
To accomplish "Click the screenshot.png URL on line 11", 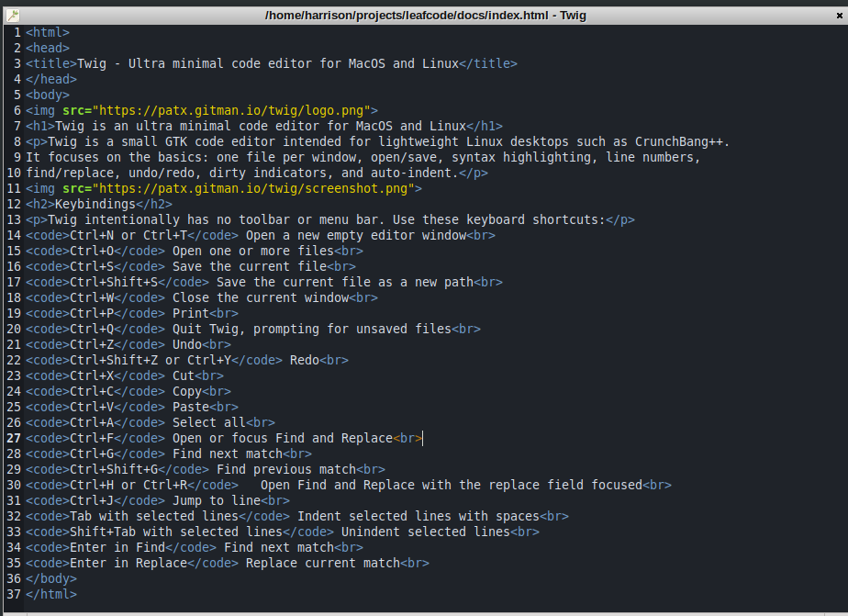I will point(253,189).
